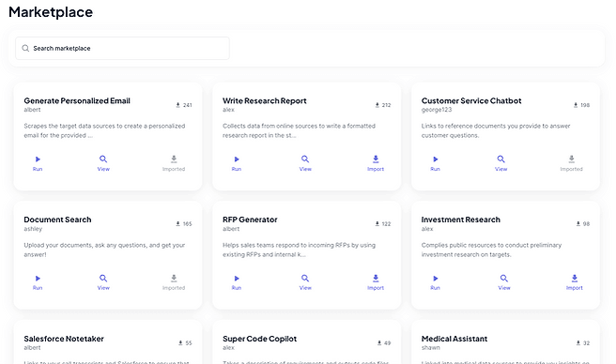Run the Customer Service Chatbot
The height and width of the screenshot is (364, 616).
(435, 163)
